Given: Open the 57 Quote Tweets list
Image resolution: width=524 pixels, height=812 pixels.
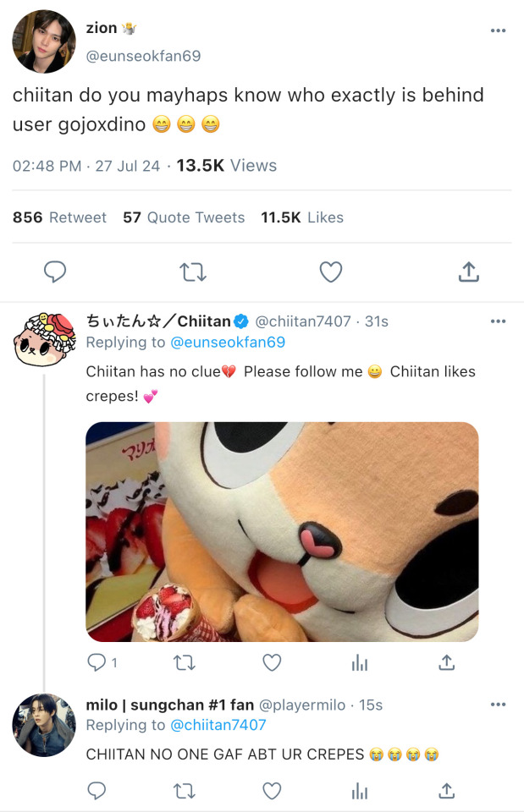Looking at the screenshot, I should pyautogui.click(x=184, y=217).
